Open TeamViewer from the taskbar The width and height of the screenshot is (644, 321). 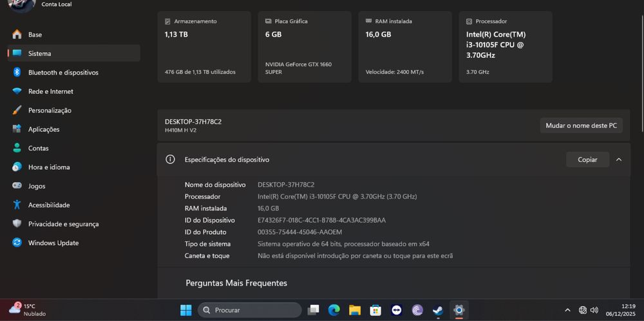point(396,310)
